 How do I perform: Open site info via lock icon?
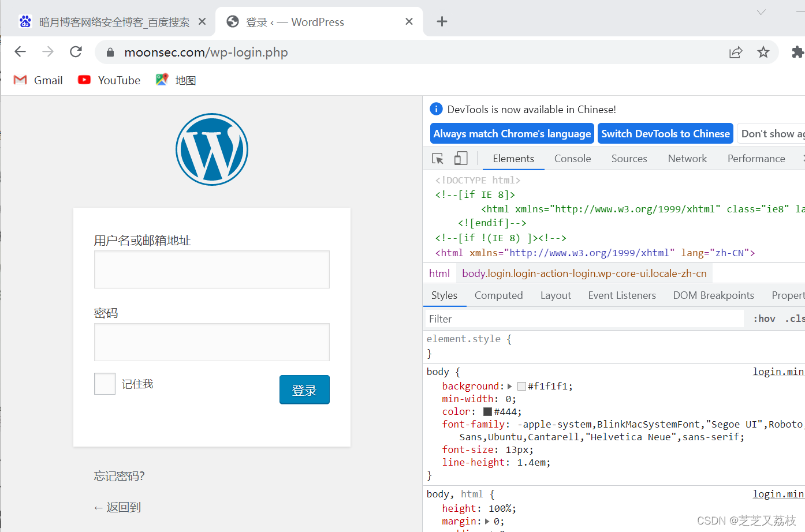pos(110,53)
